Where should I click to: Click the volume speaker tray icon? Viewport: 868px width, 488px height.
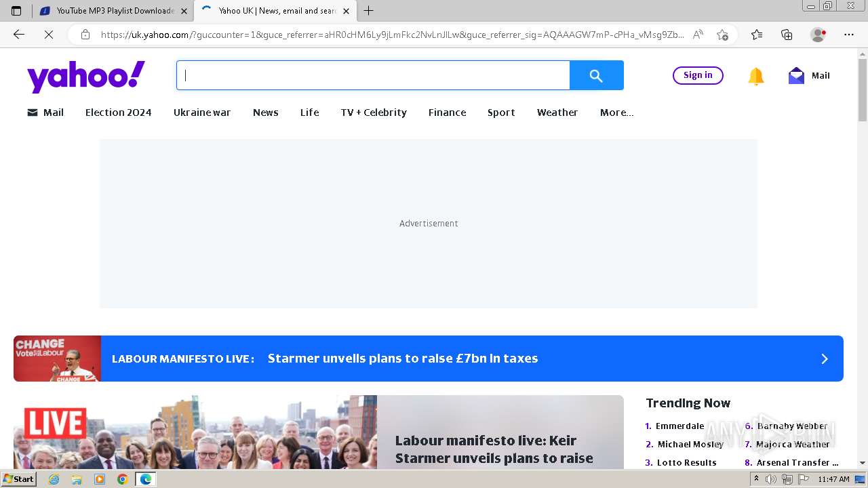(771, 479)
